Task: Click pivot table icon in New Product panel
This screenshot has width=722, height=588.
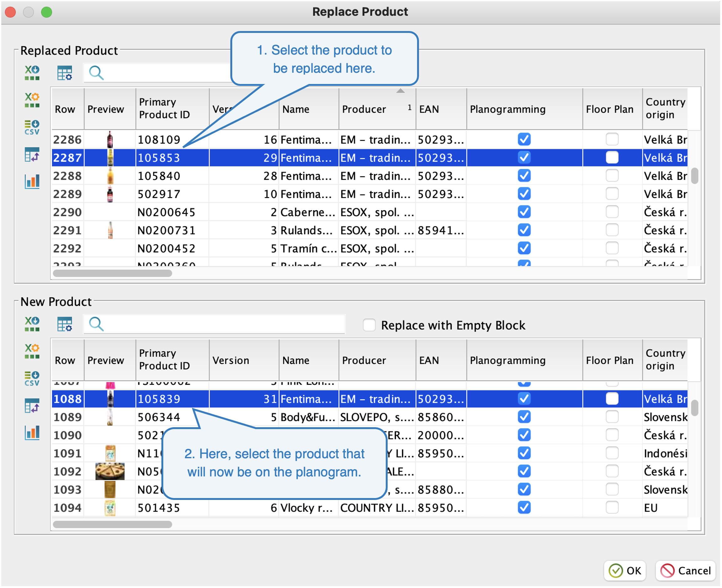Action: [32, 406]
